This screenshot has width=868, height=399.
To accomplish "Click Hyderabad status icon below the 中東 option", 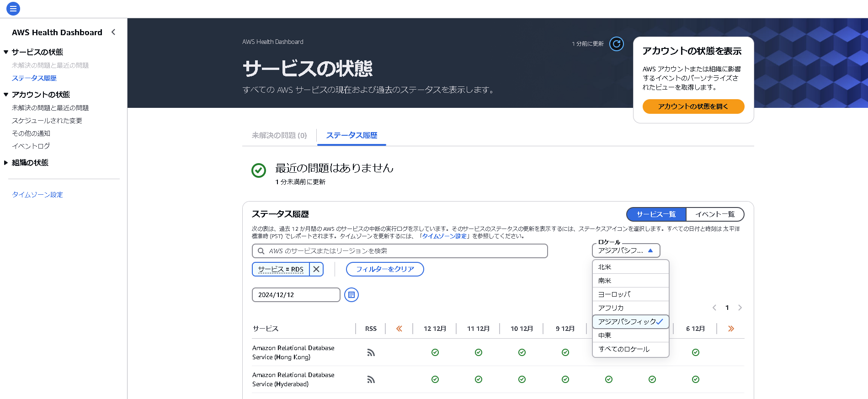I will point(609,379).
